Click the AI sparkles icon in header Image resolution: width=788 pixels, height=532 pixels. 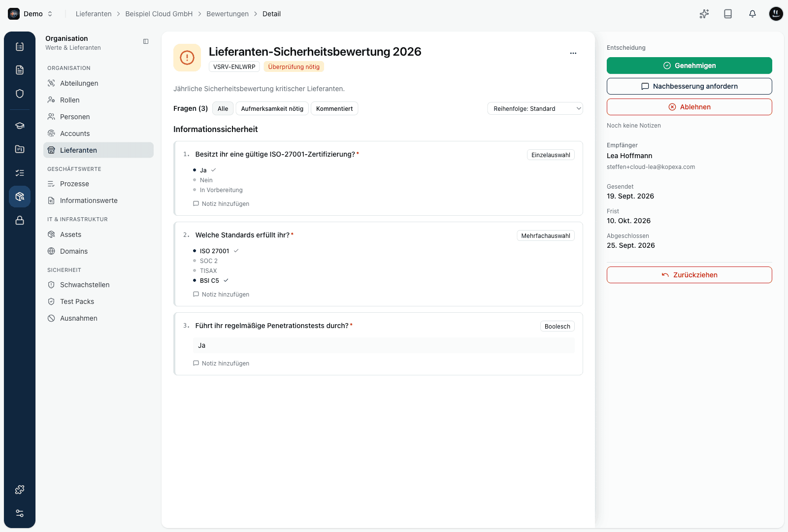pyautogui.click(x=704, y=14)
